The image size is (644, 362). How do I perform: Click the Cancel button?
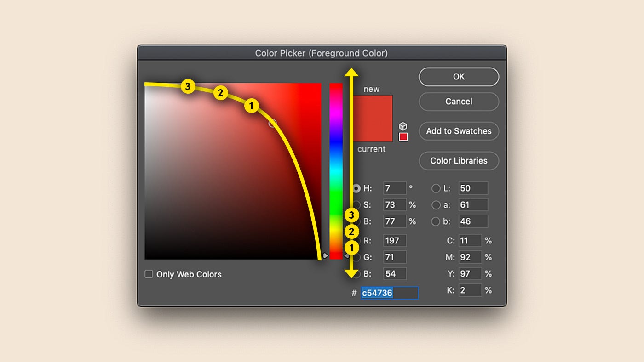pos(459,102)
